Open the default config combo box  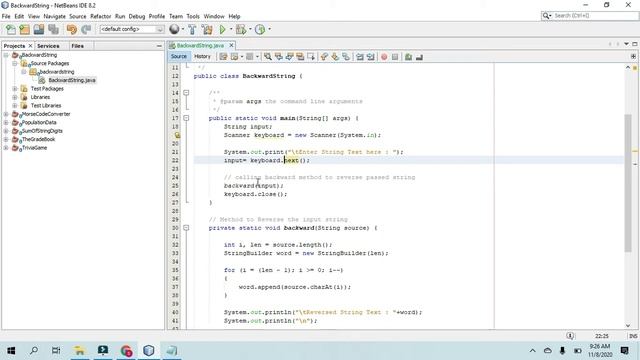(132, 29)
